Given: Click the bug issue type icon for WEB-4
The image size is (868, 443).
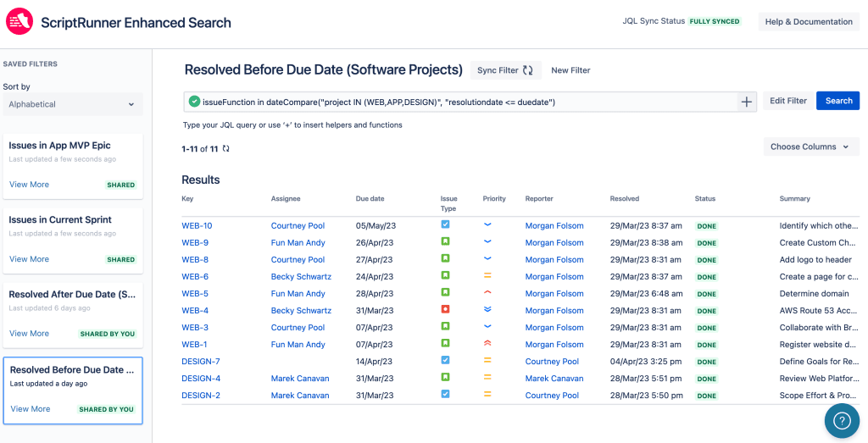Looking at the screenshot, I should pos(445,310).
